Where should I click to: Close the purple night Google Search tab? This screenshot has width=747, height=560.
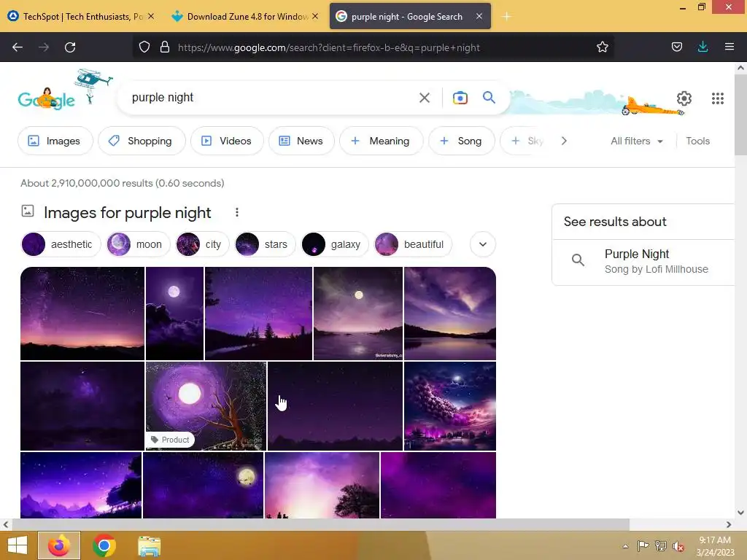click(x=479, y=16)
